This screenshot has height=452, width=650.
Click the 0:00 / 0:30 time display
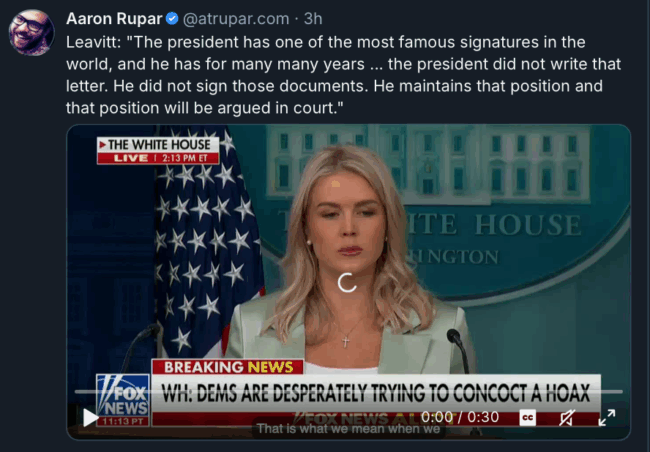[x=460, y=417]
